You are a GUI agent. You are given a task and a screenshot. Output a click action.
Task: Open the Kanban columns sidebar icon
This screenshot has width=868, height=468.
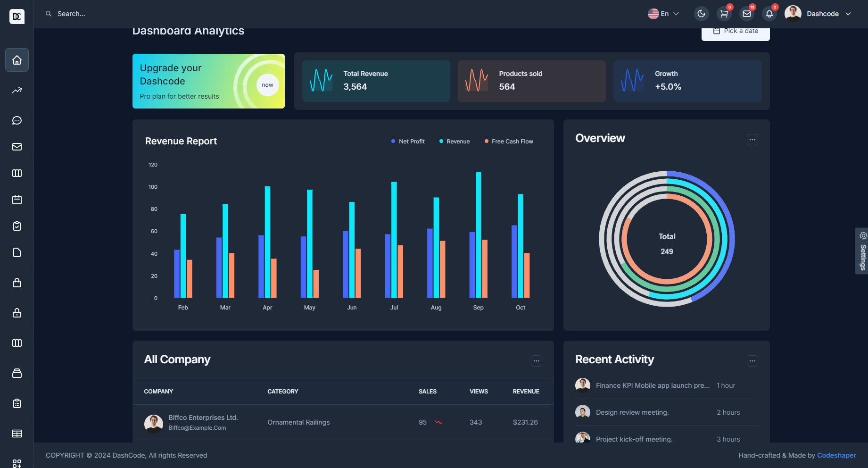(17, 173)
